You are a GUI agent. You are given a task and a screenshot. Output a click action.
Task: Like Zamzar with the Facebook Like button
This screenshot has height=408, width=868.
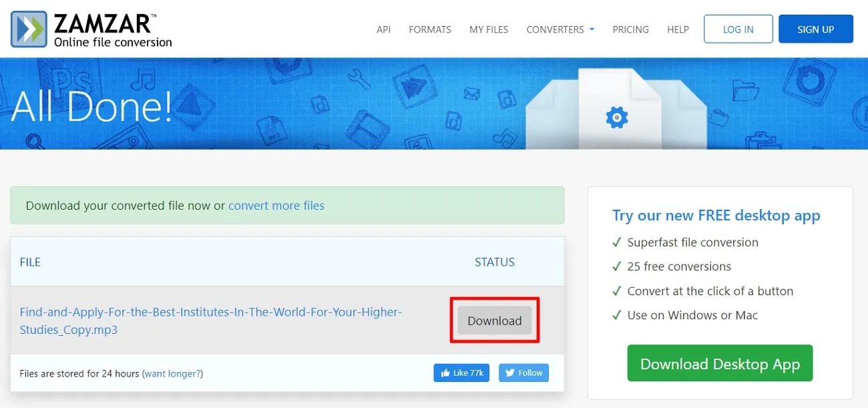[462, 373]
